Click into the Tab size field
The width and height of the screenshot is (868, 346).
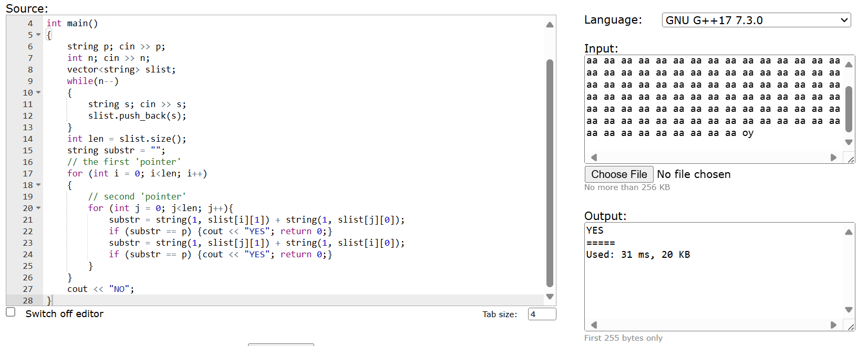[541, 314]
